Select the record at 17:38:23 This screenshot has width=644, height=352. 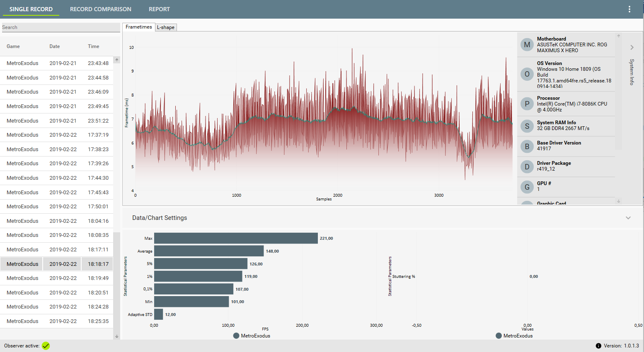pos(57,149)
